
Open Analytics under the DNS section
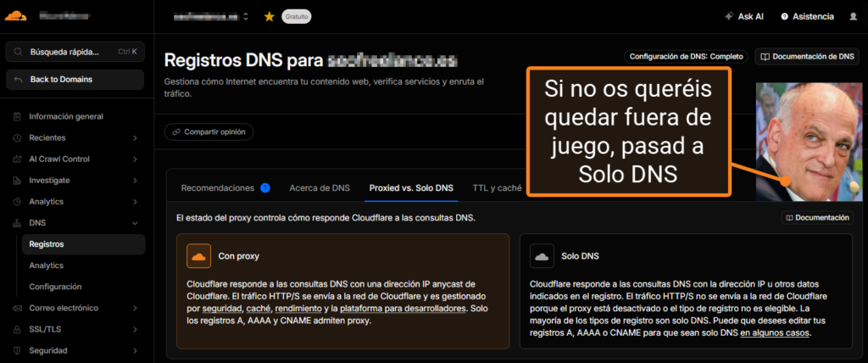coord(46,265)
